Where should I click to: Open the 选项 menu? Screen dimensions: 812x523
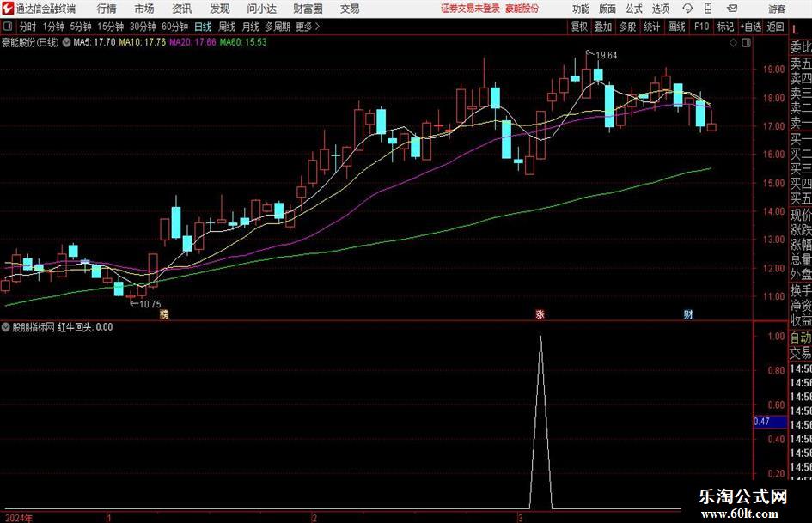[660, 9]
